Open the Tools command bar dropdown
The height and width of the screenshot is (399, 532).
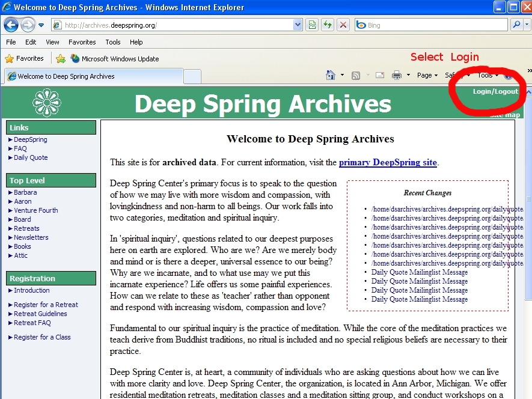click(x=488, y=75)
